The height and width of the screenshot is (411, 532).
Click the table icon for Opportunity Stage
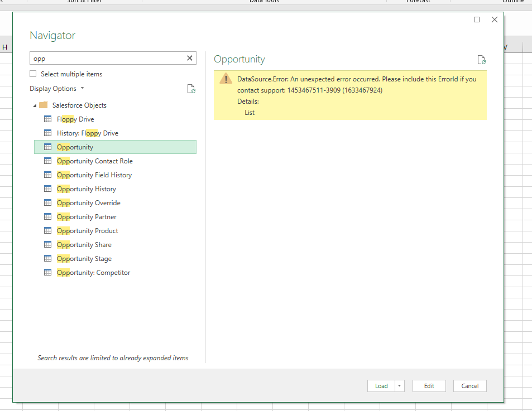[48, 259]
